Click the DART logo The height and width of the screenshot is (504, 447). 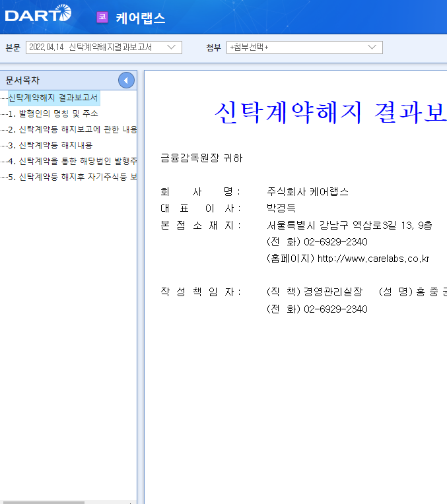click(x=38, y=13)
